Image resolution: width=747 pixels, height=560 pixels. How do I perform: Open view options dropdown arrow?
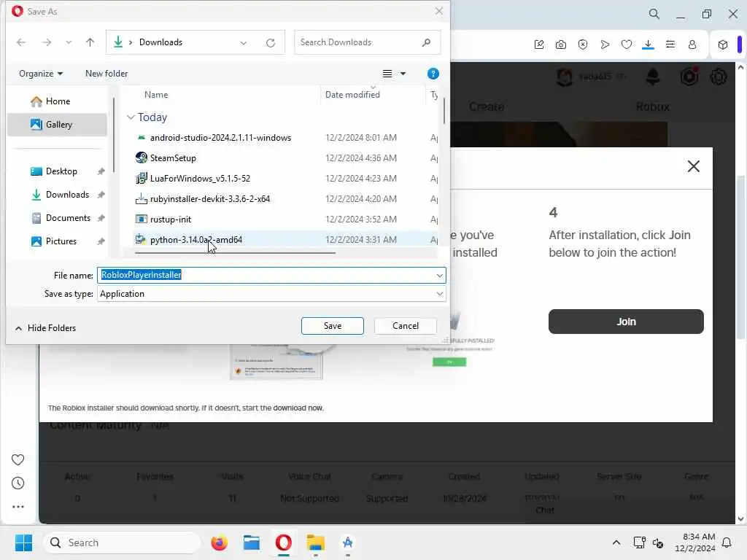403,74
